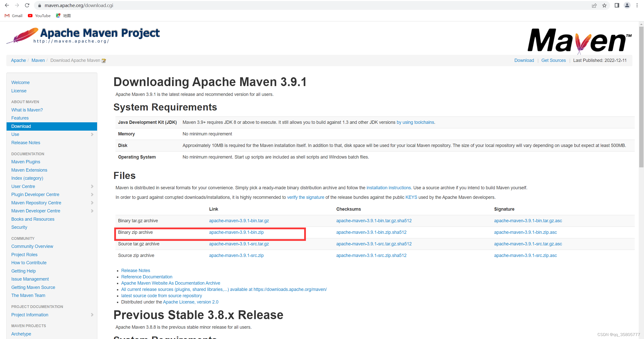Expand User Centre chevron
This screenshot has height=339, width=644.
coord(92,186)
